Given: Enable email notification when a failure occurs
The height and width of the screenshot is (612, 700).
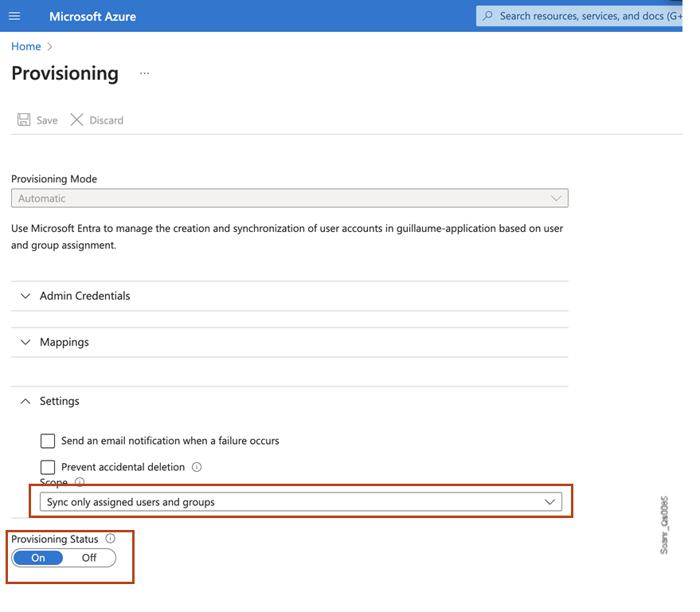Looking at the screenshot, I should [47, 441].
